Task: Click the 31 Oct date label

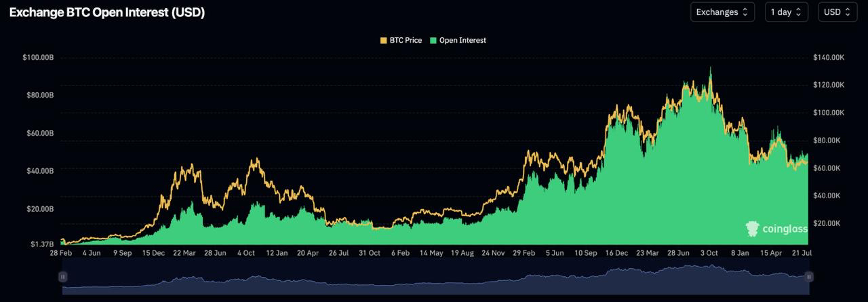Action: pyautogui.click(x=370, y=252)
